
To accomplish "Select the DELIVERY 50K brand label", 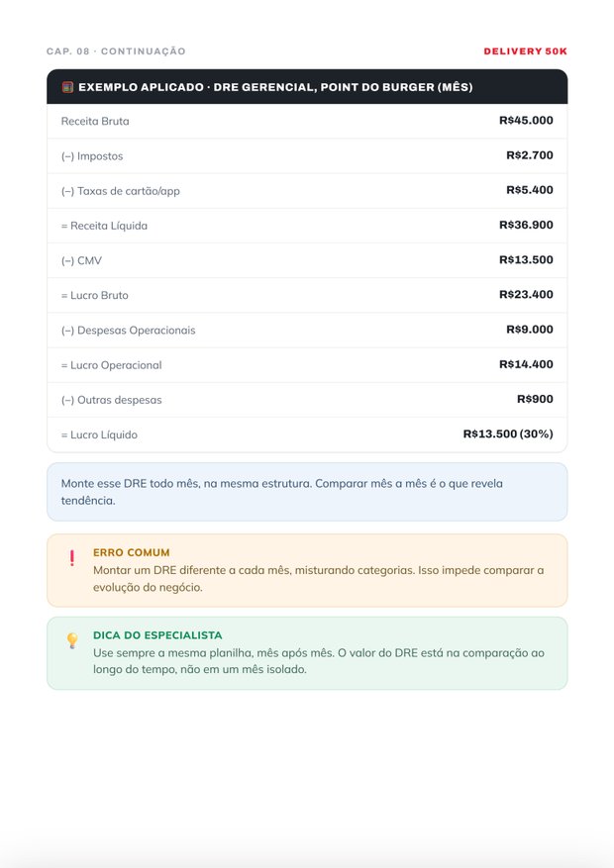I will tap(526, 51).
